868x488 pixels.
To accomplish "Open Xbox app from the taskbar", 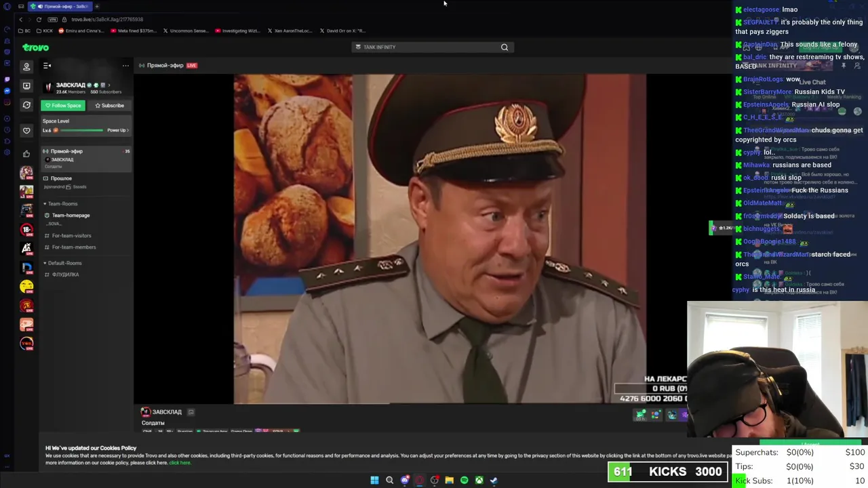I will click(479, 480).
